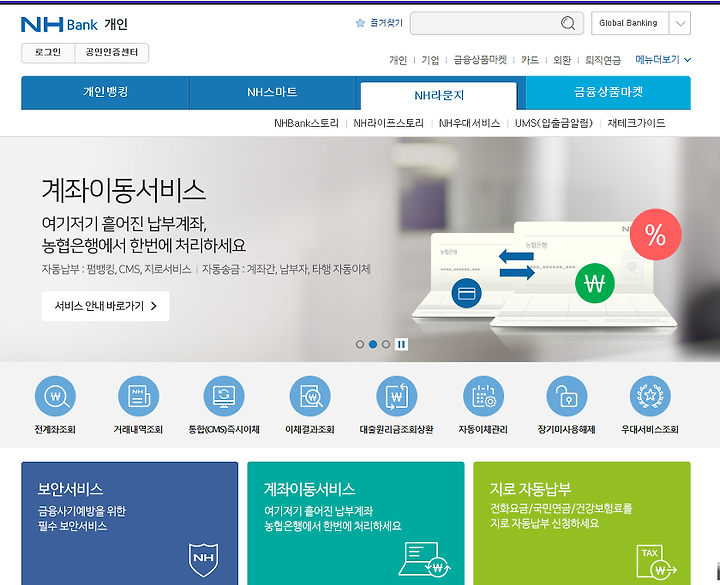
Task: Click the 공인인증센터 button
Action: 112,53
